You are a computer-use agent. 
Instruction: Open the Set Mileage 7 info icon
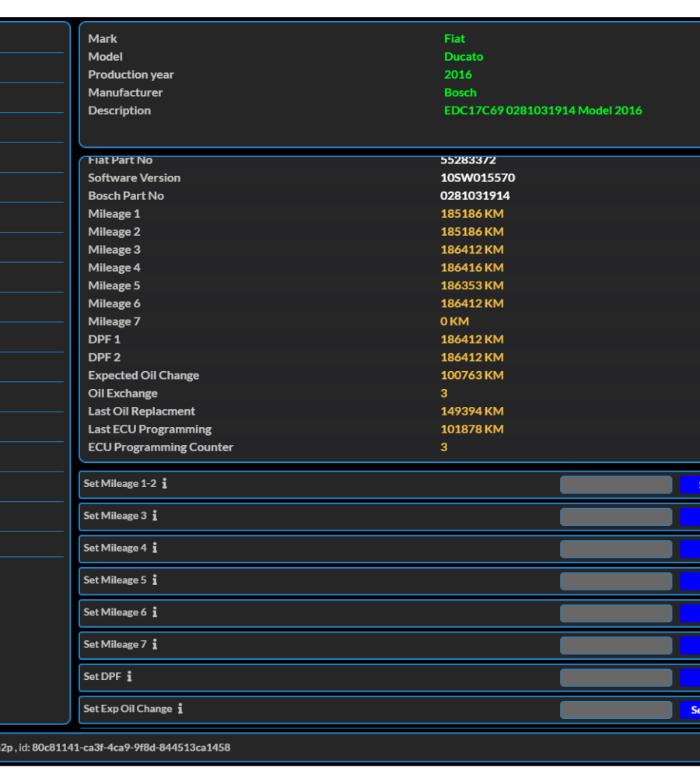pyautogui.click(x=155, y=644)
